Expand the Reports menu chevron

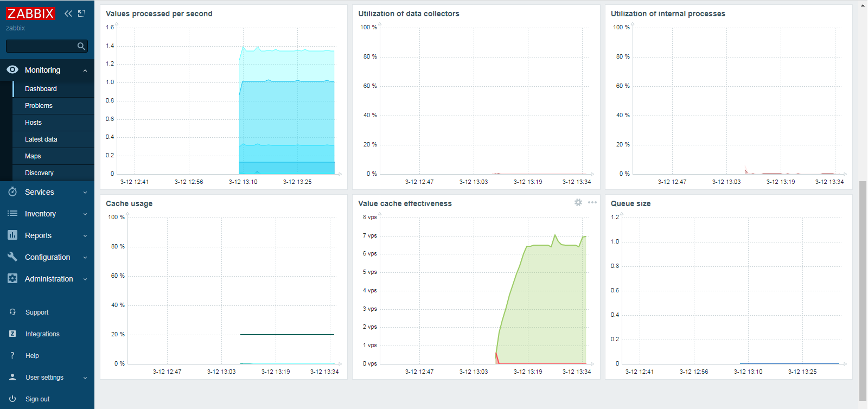click(x=85, y=235)
